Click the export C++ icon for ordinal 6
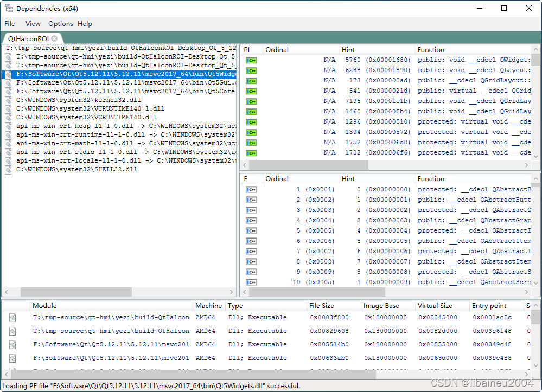The height and width of the screenshot is (392, 542). [x=251, y=241]
